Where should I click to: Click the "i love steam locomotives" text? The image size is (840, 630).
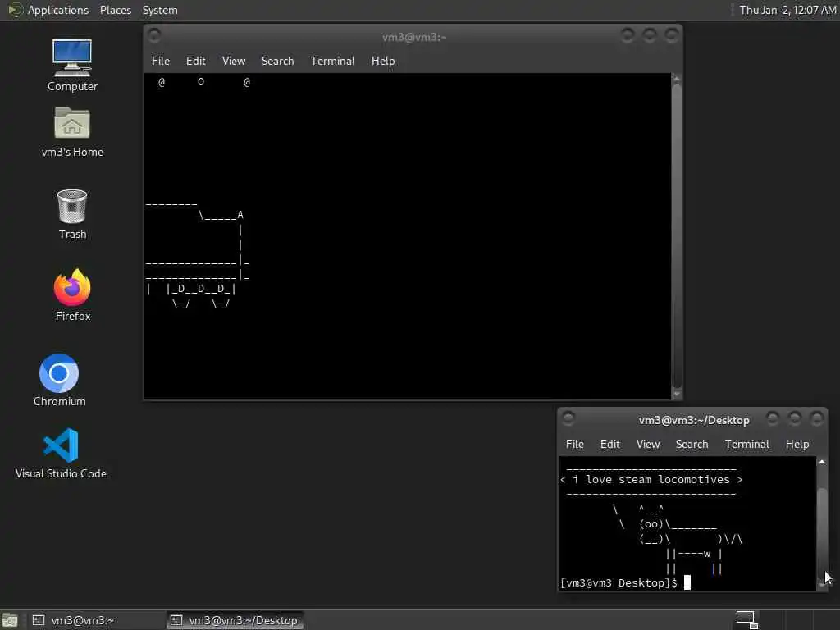click(651, 479)
